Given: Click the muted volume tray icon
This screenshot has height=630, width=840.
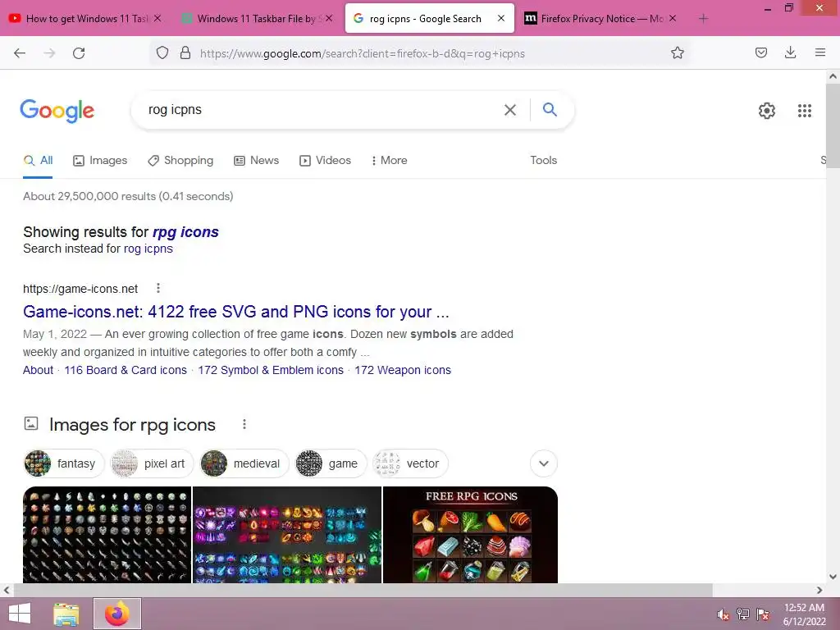Looking at the screenshot, I should [724, 614].
